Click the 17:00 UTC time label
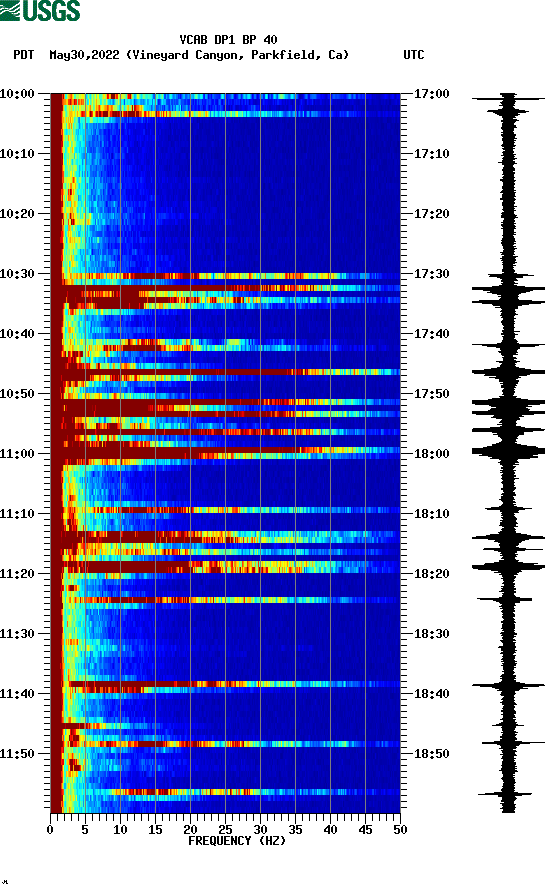The height and width of the screenshot is (893, 552). point(431,93)
